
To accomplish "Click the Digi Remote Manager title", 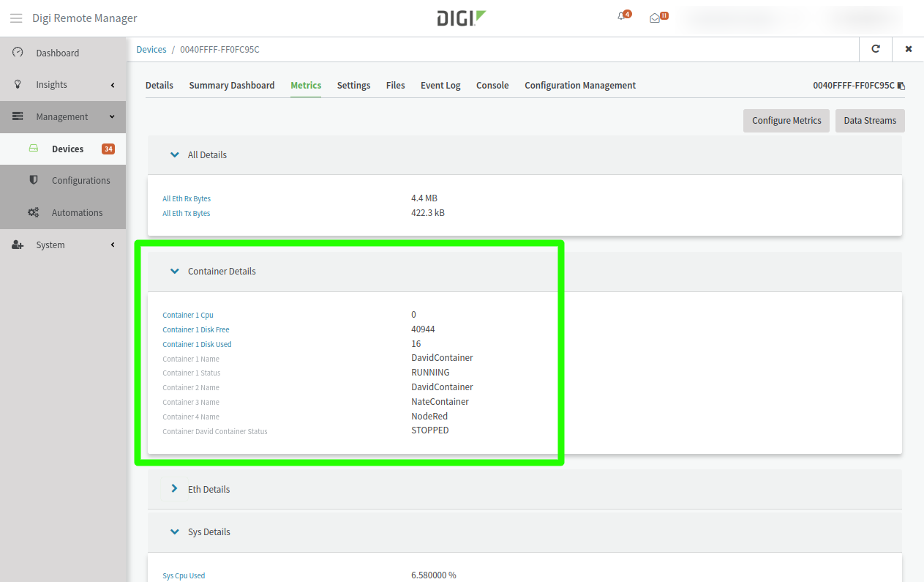I will (x=85, y=18).
